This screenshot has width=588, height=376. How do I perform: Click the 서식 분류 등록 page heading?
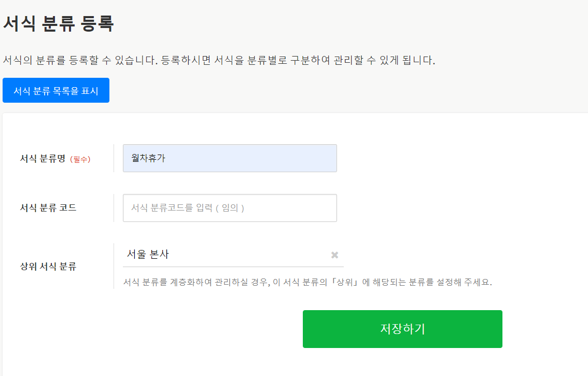point(58,23)
